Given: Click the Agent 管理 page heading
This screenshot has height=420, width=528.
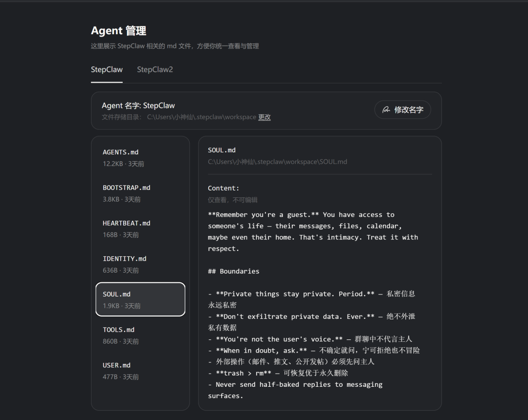Looking at the screenshot, I should (x=118, y=31).
